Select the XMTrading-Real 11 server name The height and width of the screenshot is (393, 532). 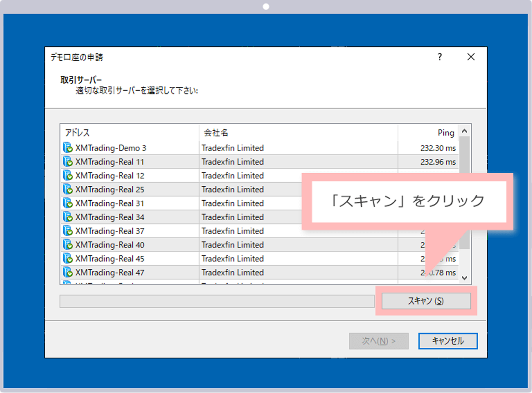tap(110, 162)
